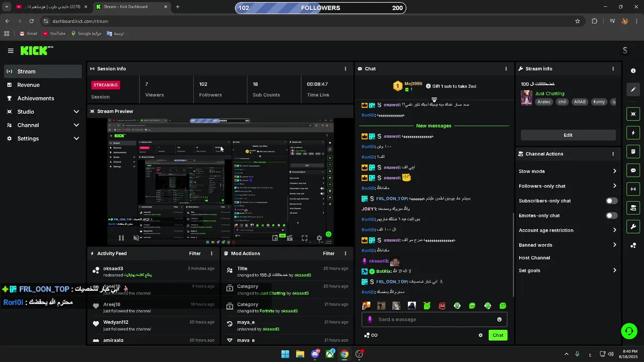The height and width of the screenshot is (362, 644).
Task: Unmute the stream preview audio
Action: click(136, 238)
